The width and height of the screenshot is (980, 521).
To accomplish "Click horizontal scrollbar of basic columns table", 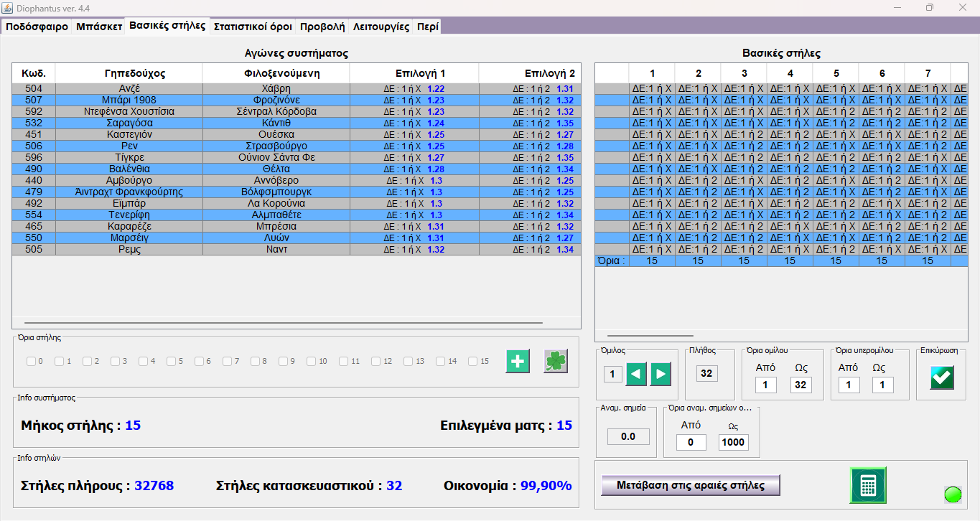I will pyautogui.click(x=650, y=335).
